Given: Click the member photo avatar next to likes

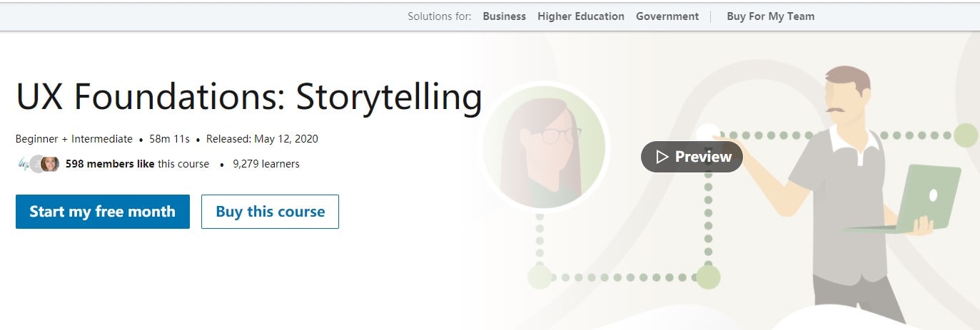Looking at the screenshot, I should click(x=50, y=164).
